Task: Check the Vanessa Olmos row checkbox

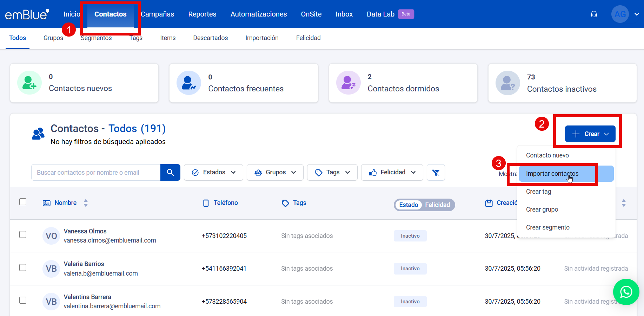Action: [x=23, y=234]
